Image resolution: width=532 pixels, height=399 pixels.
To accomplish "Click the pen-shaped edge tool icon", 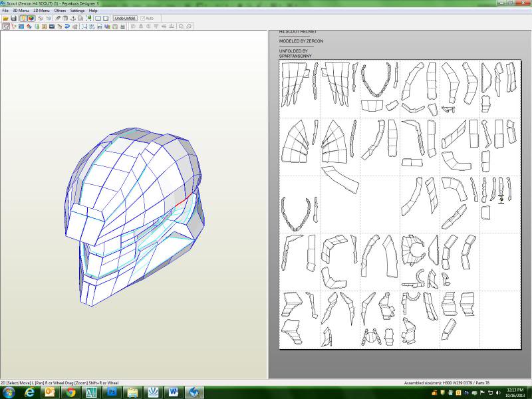I will click(x=58, y=19).
